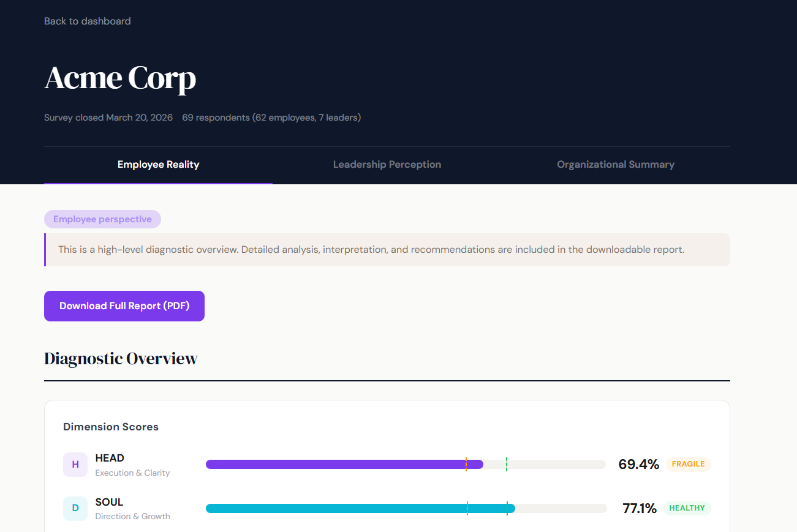
Task: Open the Leadership Perception tab
Action: click(x=387, y=165)
